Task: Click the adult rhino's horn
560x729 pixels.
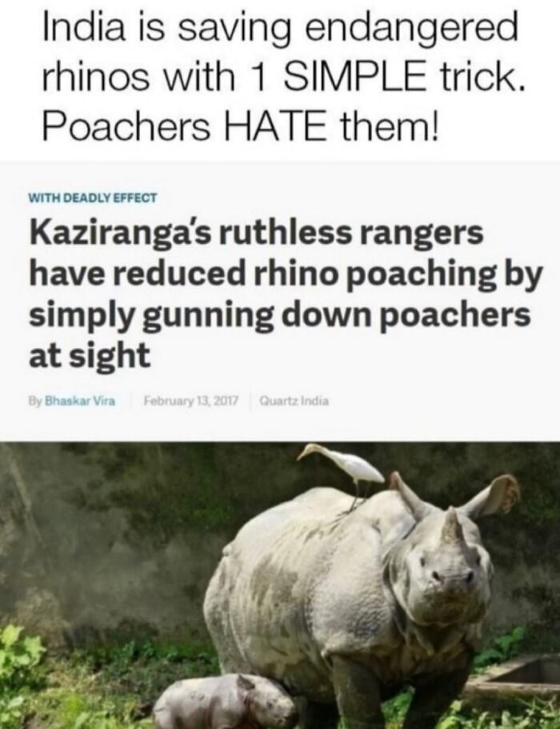Action: coord(452,524)
